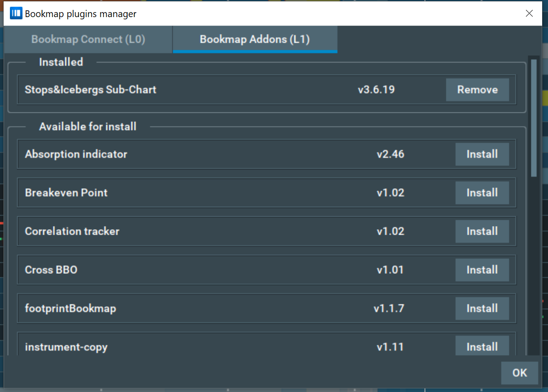Install the Breakeven Point addon
Viewport: 548px width, 392px height.
(x=482, y=193)
